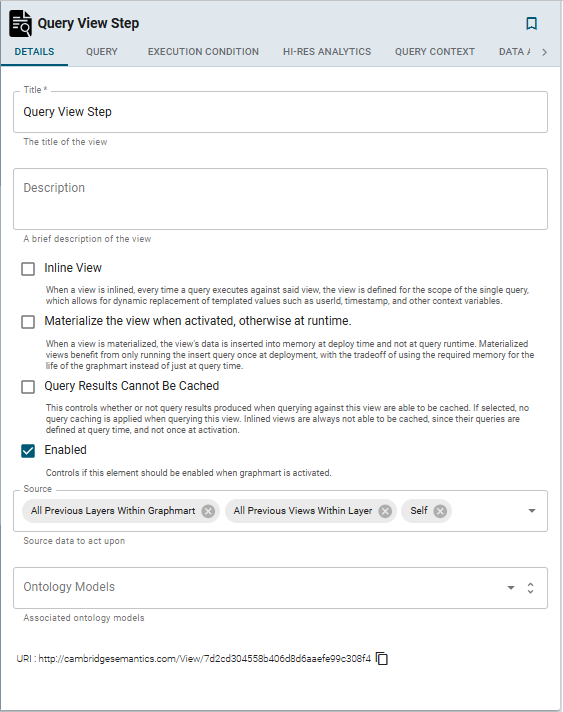Click Ontology Models up-down sort arrows

530,588
